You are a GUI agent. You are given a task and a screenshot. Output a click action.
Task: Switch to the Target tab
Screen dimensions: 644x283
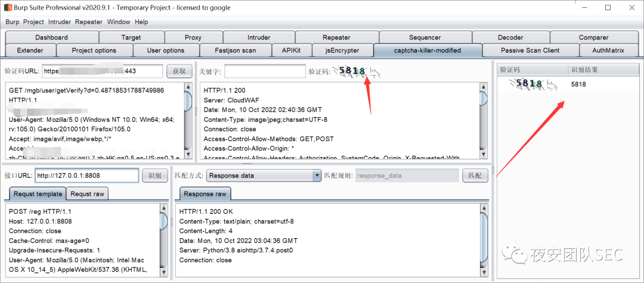pyautogui.click(x=131, y=37)
